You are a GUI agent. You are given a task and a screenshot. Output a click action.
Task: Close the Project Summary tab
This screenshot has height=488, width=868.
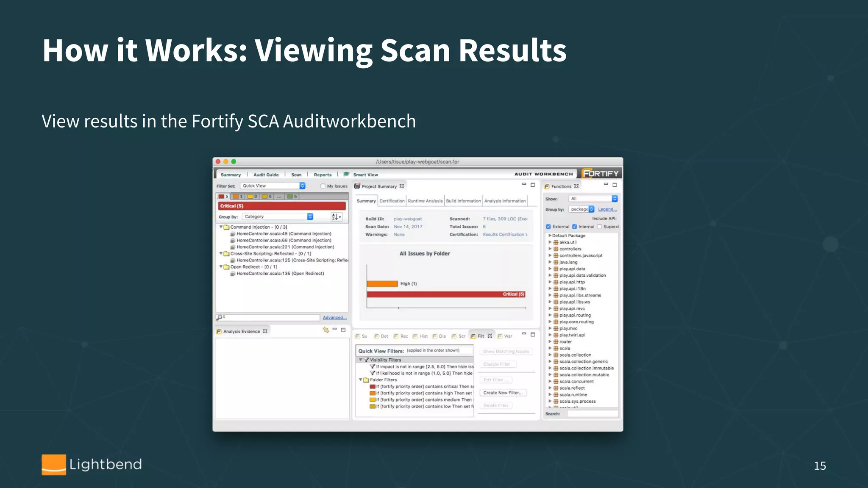tap(402, 186)
